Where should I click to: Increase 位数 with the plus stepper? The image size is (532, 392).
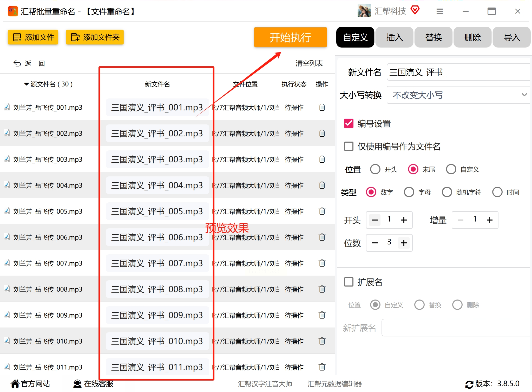tap(404, 243)
